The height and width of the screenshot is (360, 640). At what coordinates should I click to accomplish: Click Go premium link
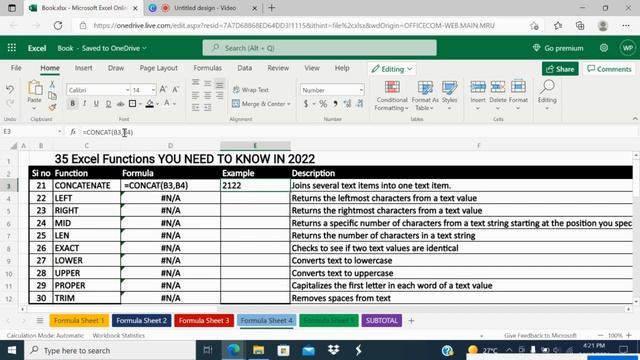tap(558, 48)
